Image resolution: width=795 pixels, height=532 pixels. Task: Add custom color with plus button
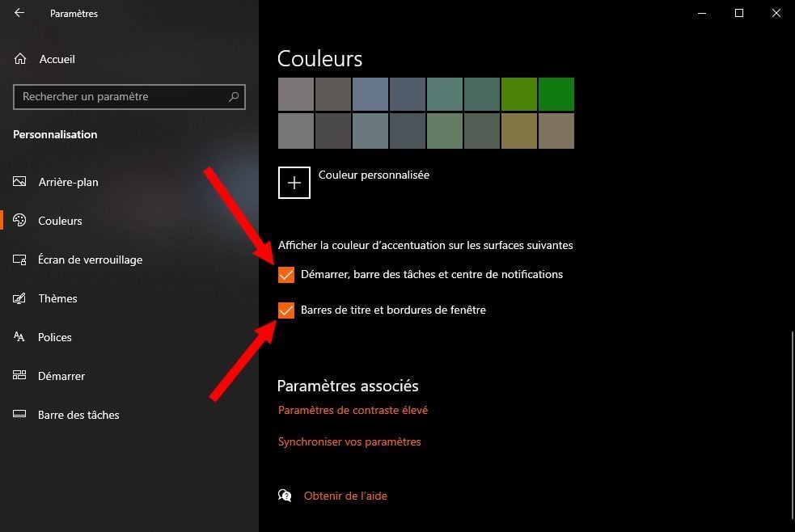click(294, 183)
